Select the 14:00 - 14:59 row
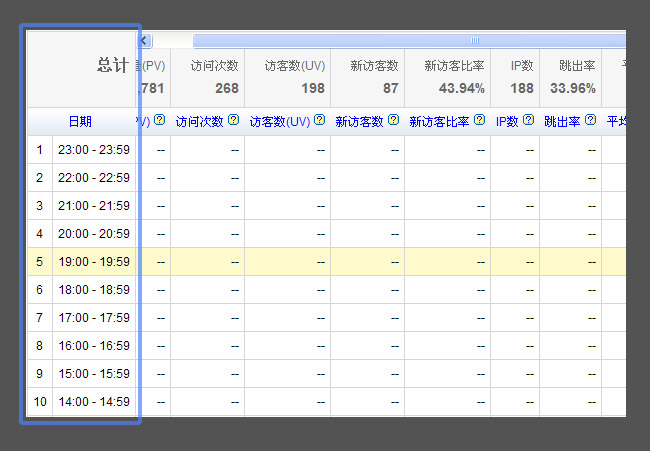This screenshot has height=451, width=650. click(x=327, y=402)
